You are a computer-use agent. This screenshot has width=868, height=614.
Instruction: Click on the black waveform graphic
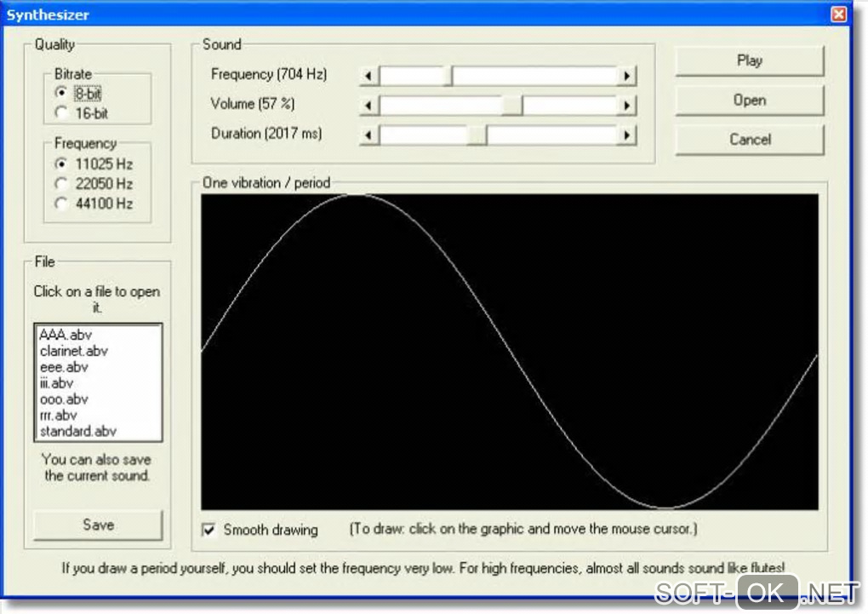509,352
